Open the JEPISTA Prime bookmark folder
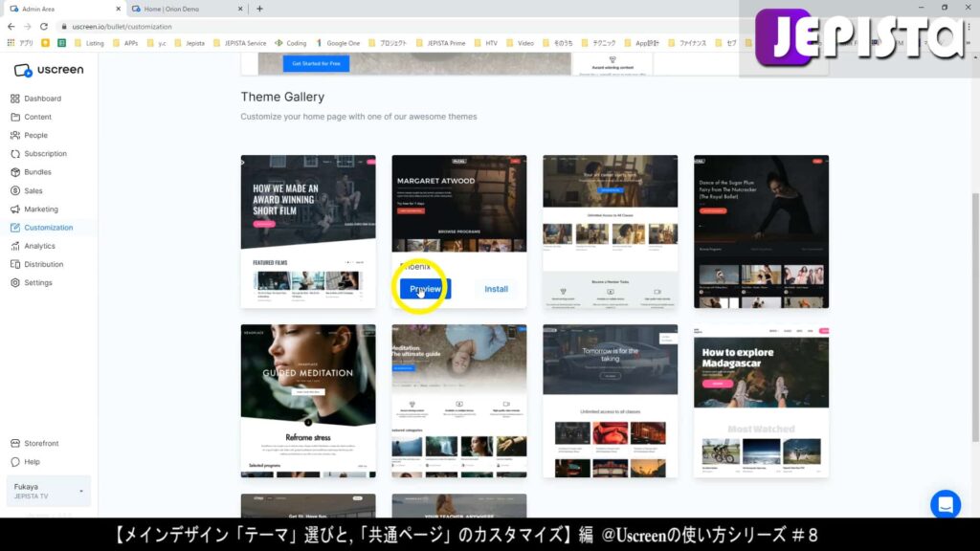980x551 pixels. click(440, 43)
